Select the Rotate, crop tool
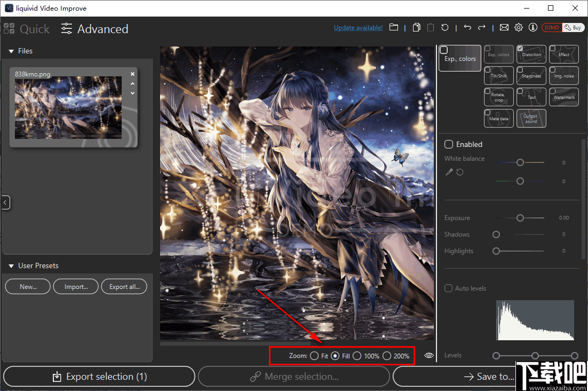This screenshot has height=391, width=588. pyautogui.click(x=498, y=97)
